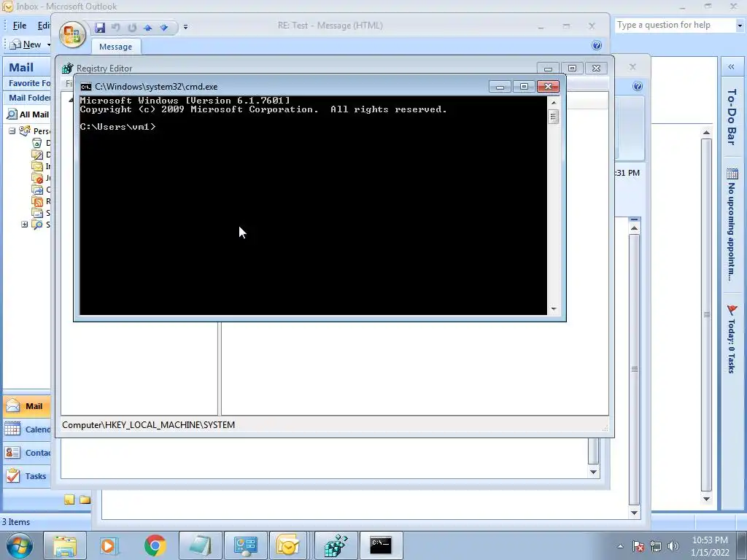Switch to cmd.exe in taskbar
Image resolution: width=747 pixels, height=560 pixels.
tap(381, 545)
